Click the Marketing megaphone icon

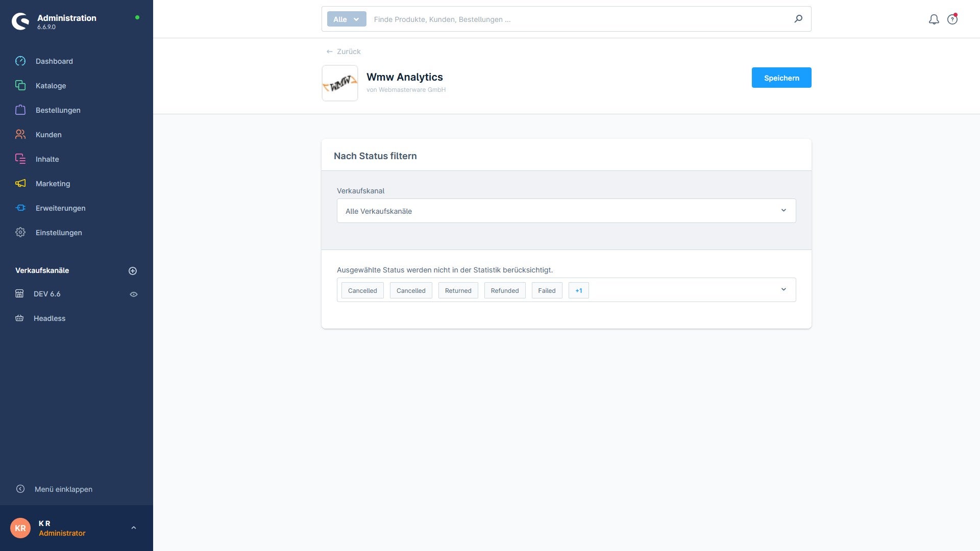coord(20,184)
